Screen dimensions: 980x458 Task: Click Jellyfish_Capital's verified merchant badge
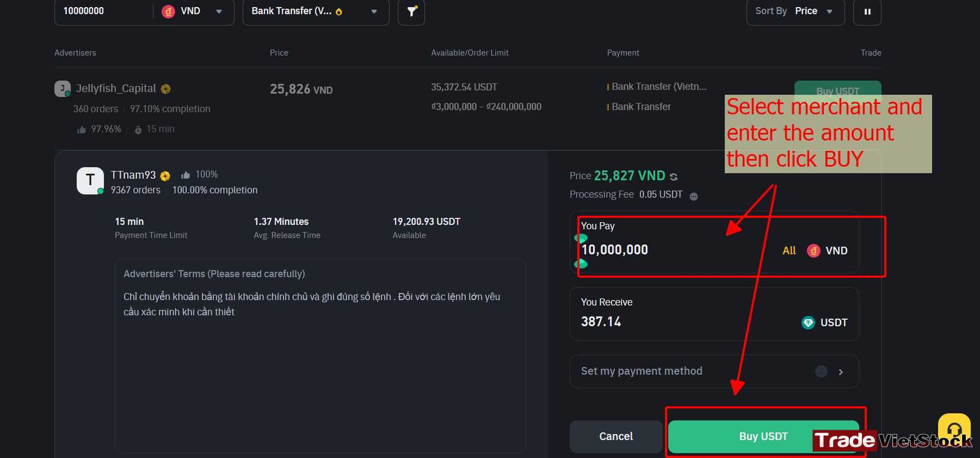coord(166,89)
